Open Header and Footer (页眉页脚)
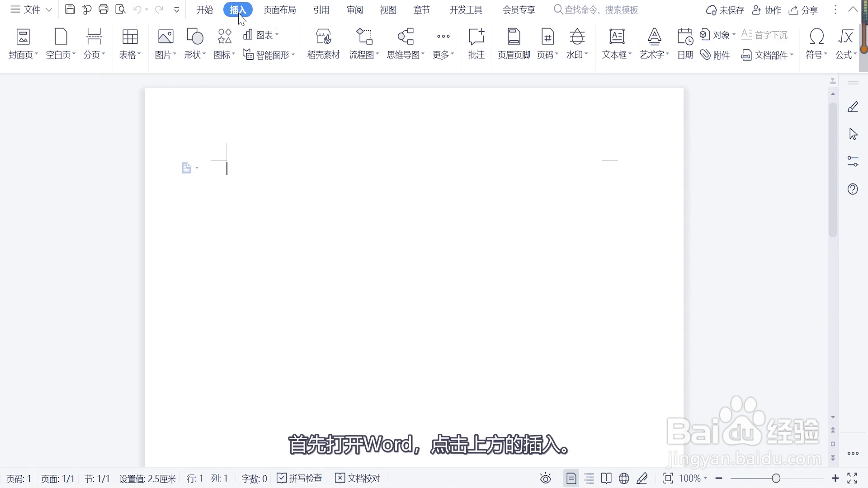Image resolution: width=868 pixels, height=488 pixels. [514, 44]
